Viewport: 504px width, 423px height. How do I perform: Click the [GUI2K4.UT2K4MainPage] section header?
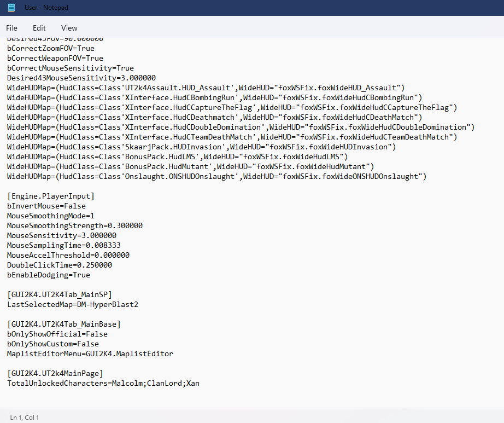tap(55, 373)
